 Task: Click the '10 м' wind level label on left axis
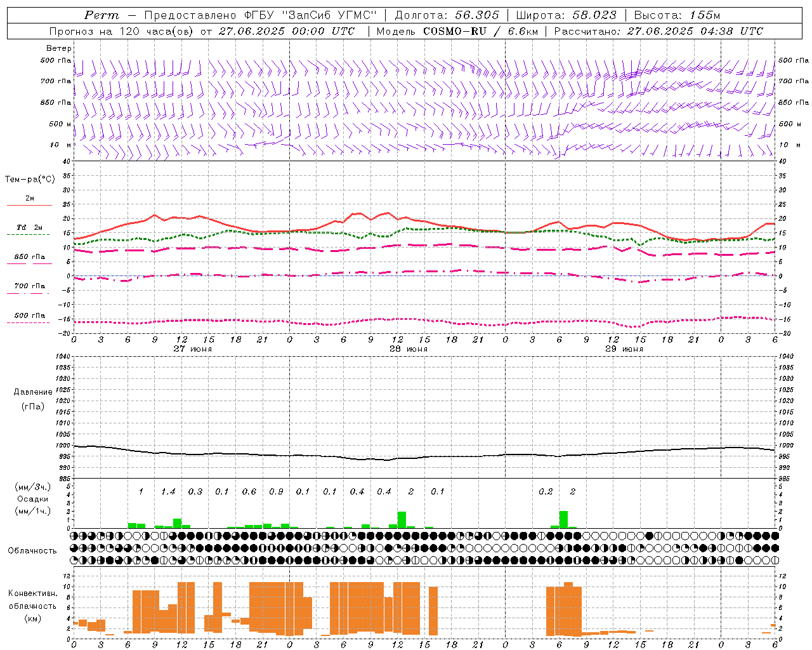pyautogui.click(x=61, y=145)
